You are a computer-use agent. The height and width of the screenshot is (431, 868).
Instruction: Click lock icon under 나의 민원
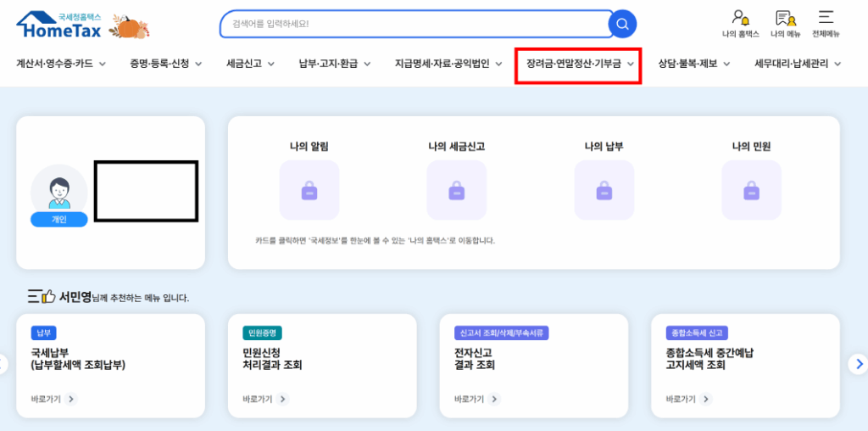[751, 190]
